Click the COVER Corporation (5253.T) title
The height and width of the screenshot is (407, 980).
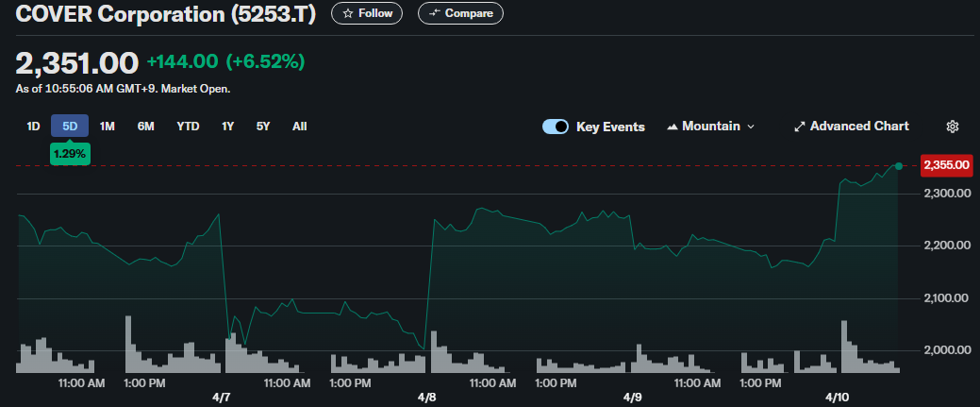coord(166,14)
